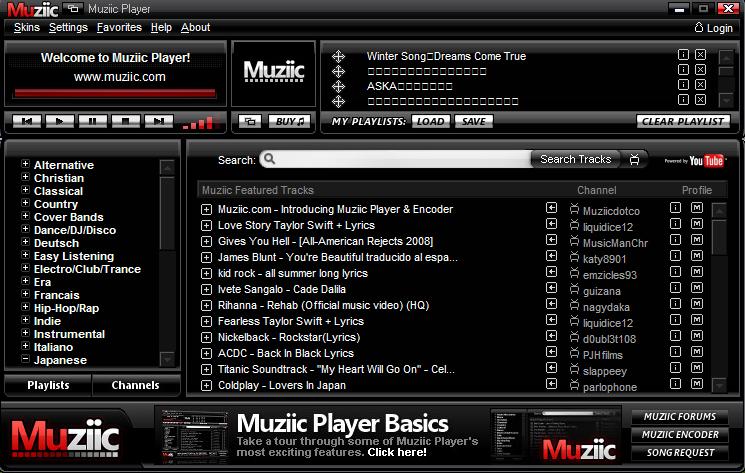The width and height of the screenshot is (745, 473).
Task: Click arrow icon for ACDC Back In Black
Action: (551, 352)
